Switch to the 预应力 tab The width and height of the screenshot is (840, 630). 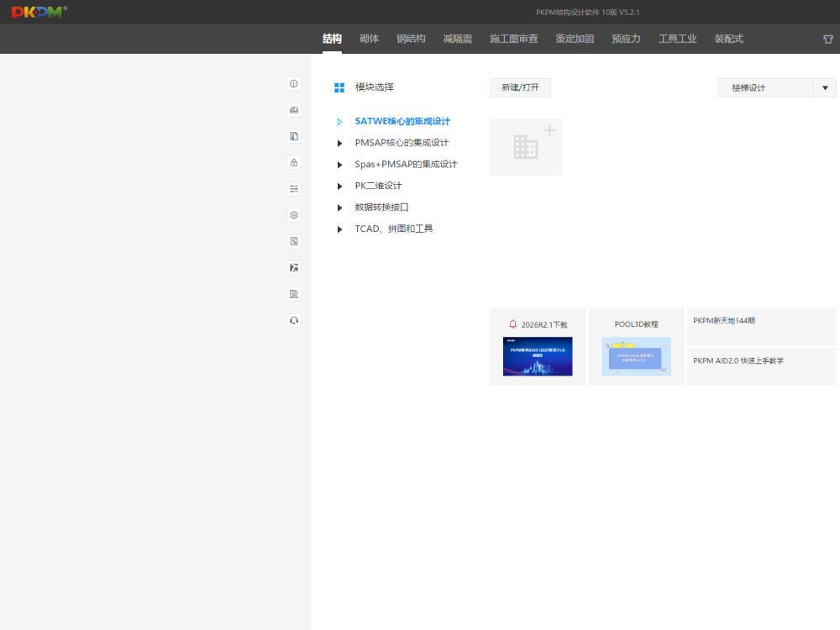627,39
